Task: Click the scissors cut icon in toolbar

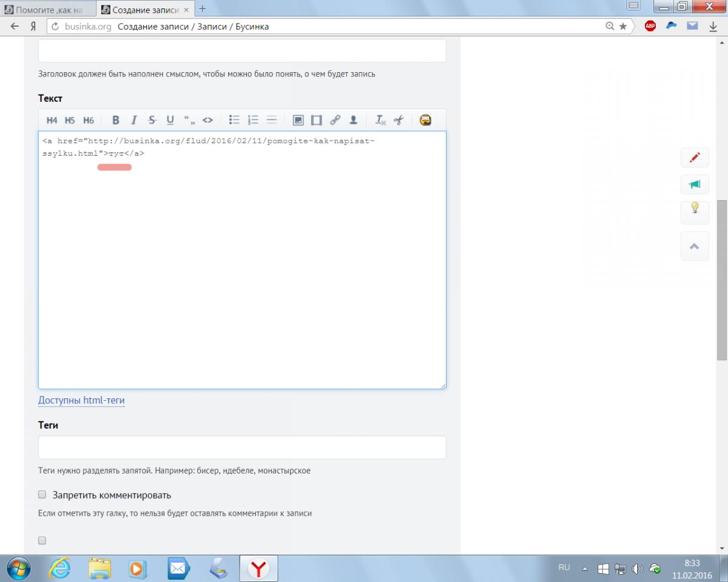Action: 399,120
